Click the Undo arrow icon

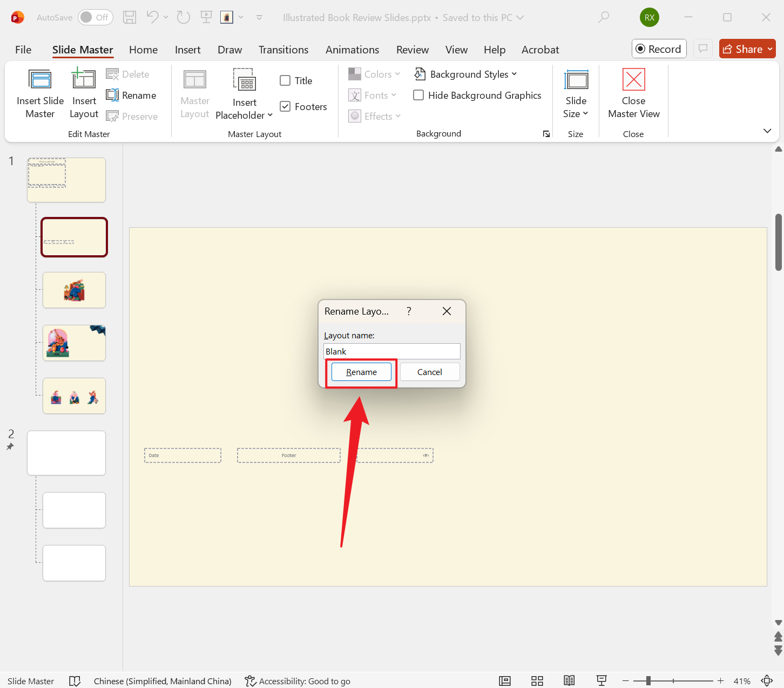pyautogui.click(x=152, y=18)
